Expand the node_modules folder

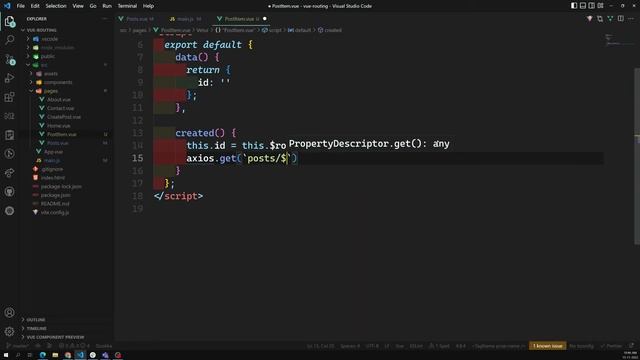57,47
